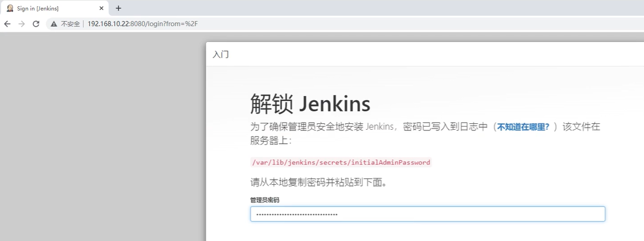Viewport: 644px width, 241px height.
Task: Click the not-secure warning icon
Action: [x=54, y=24]
